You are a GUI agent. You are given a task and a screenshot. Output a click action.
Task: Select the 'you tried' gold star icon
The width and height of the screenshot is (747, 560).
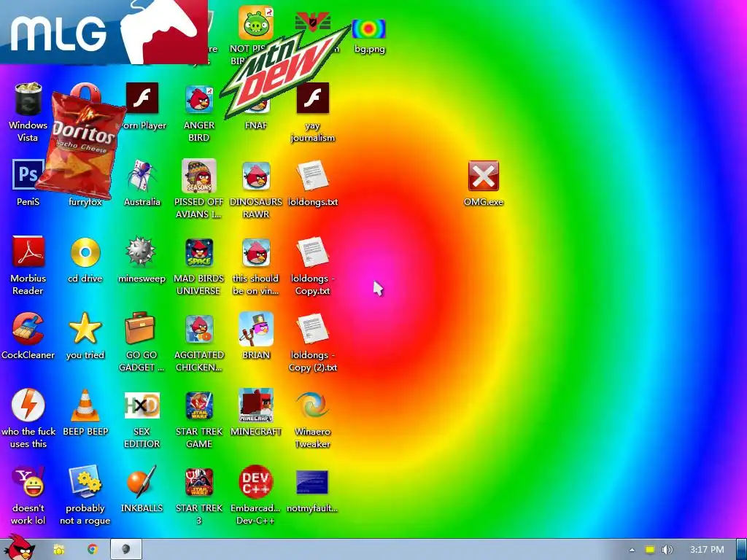point(85,329)
